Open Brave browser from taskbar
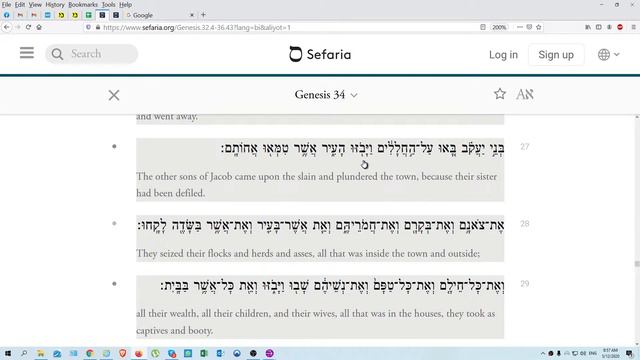Viewport: 640px width, 360px height. coord(122,353)
